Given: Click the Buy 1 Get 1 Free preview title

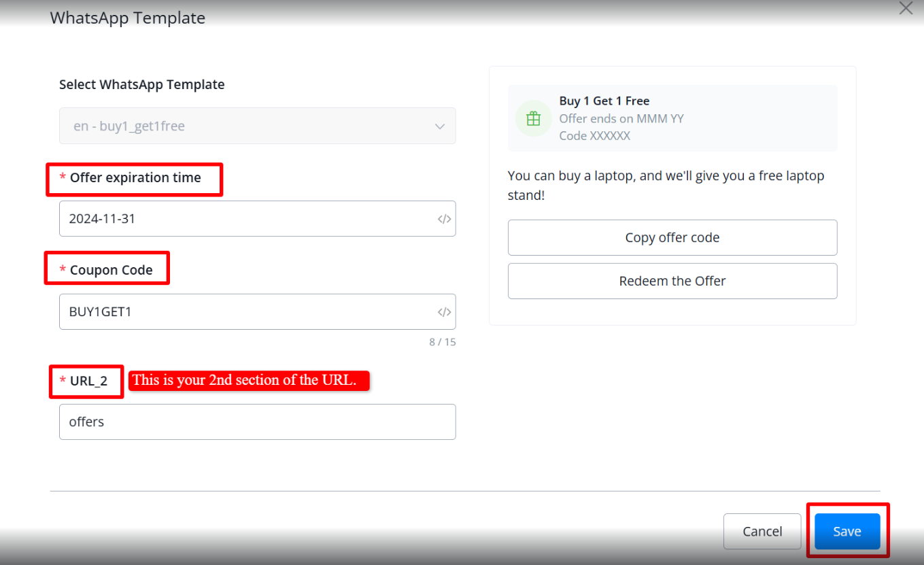Looking at the screenshot, I should coord(604,101).
